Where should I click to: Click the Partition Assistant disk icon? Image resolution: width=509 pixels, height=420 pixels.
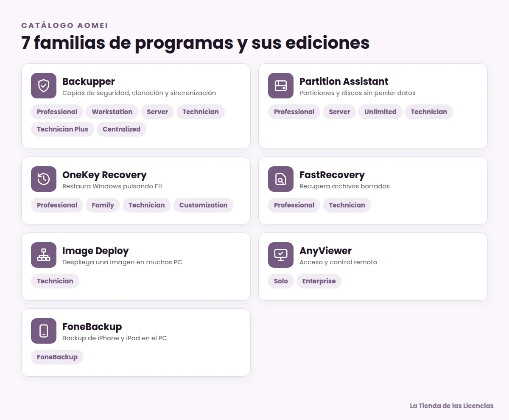point(281,86)
